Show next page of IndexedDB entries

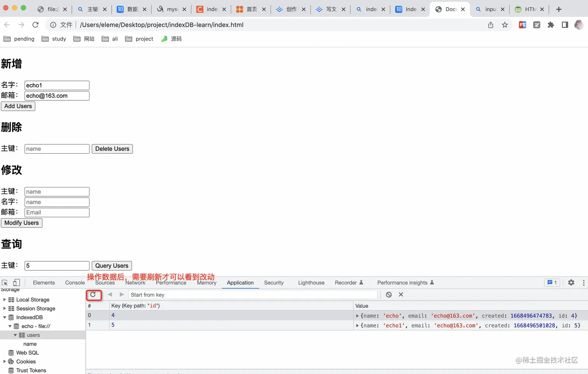[122, 295]
